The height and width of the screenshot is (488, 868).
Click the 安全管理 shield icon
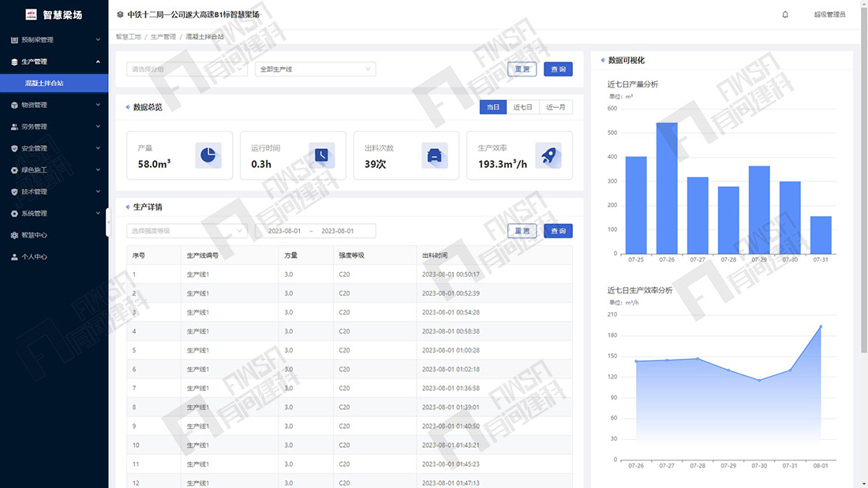point(14,148)
